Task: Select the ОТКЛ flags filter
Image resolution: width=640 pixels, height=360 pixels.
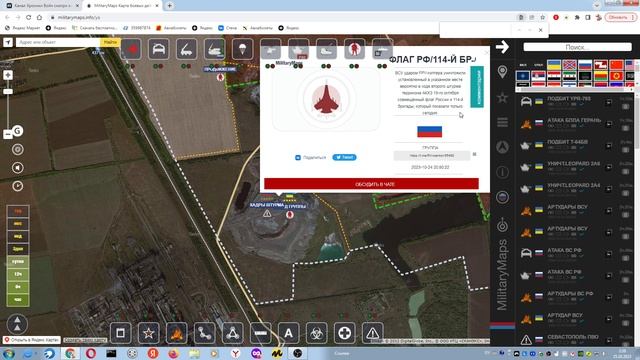Action: point(539,65)
